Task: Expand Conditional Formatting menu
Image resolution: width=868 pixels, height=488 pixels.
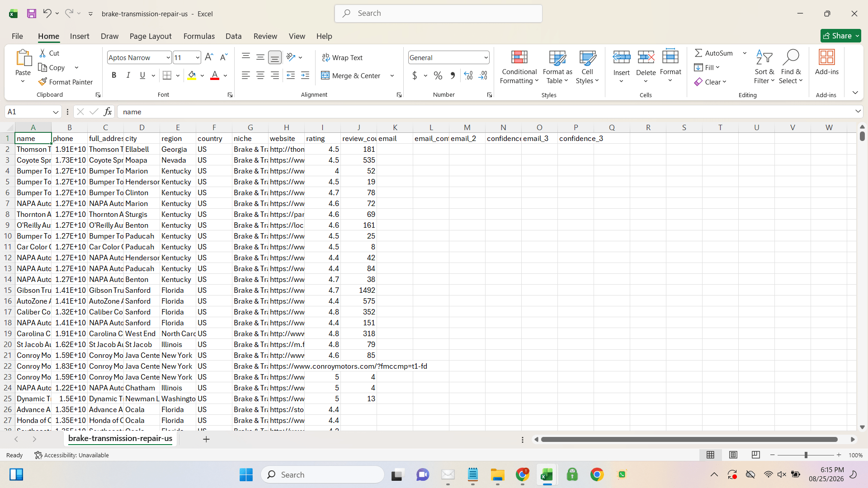Action: 519,67
